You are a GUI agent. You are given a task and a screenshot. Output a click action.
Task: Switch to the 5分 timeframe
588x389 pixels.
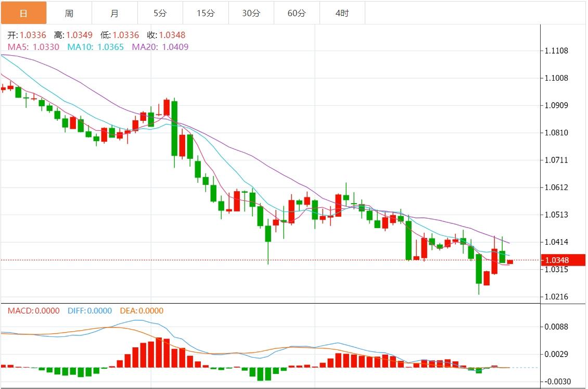click(160, 13)
